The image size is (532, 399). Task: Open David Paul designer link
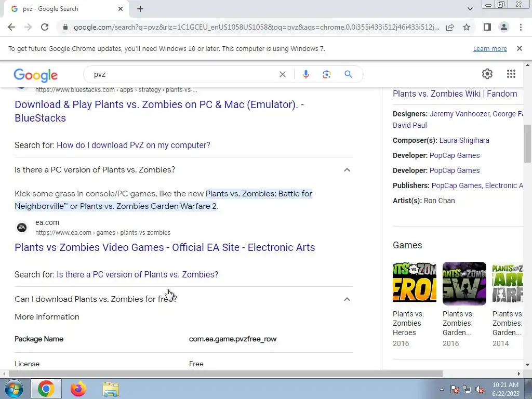(409, 125)
